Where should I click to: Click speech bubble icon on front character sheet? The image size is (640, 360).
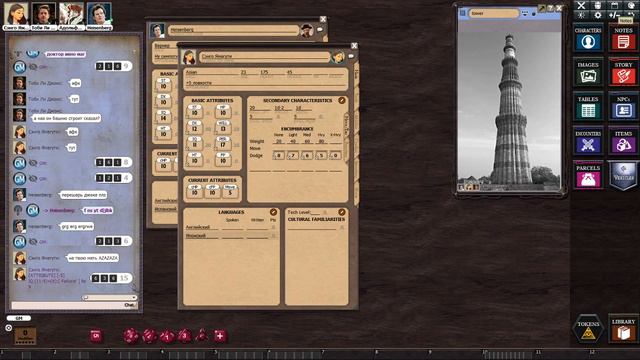[x=351, y=56]
